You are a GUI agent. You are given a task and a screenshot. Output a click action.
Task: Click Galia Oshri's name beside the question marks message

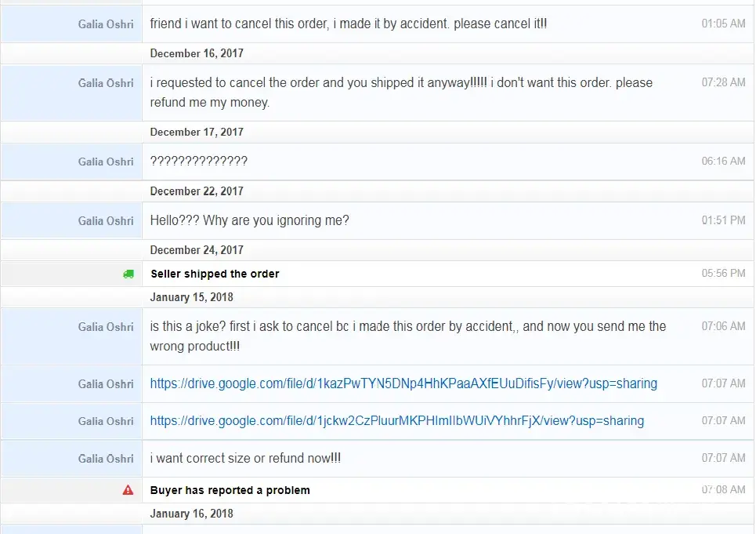(106, 162)
